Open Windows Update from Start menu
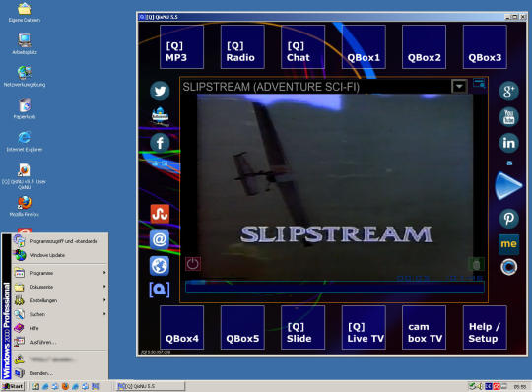532x392 pixels. (60, 255)
